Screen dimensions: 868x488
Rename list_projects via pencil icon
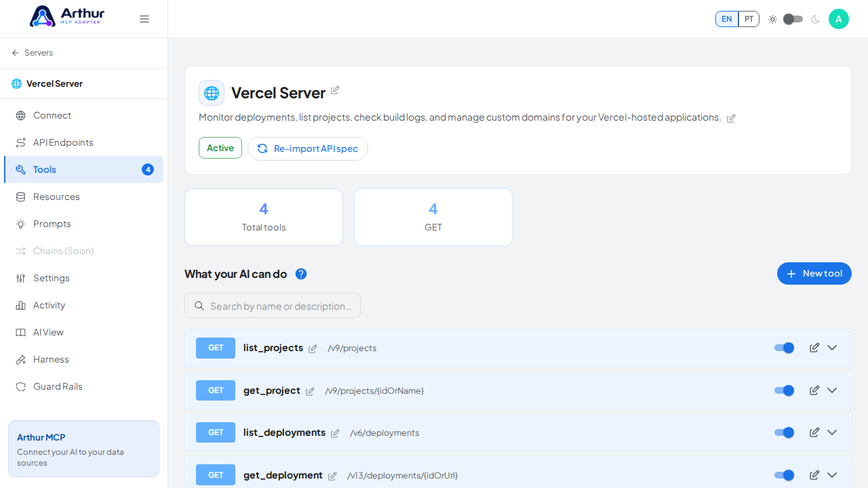313,349
